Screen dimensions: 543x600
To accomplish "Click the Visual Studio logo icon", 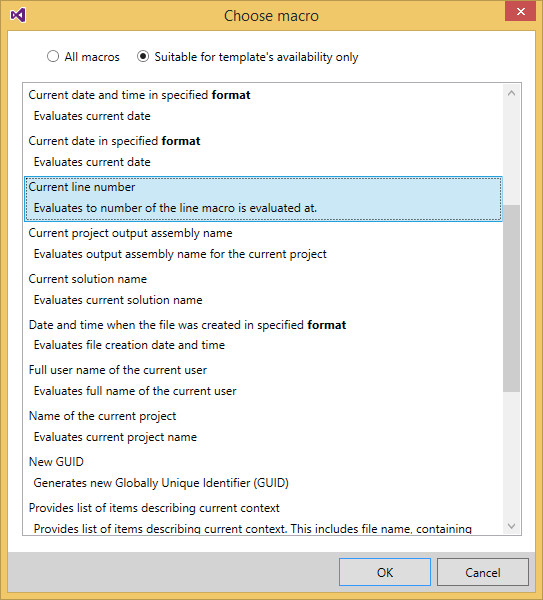I will [18, 16].
